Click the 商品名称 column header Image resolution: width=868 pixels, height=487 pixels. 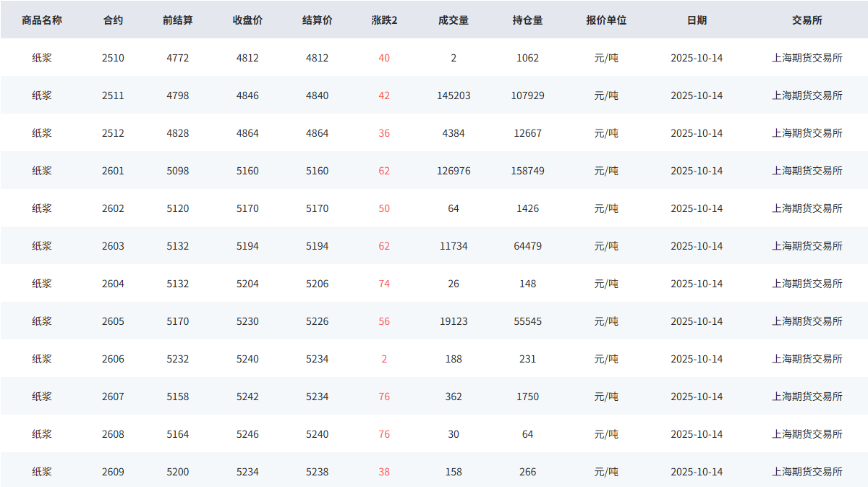click(x=42, y=20)
